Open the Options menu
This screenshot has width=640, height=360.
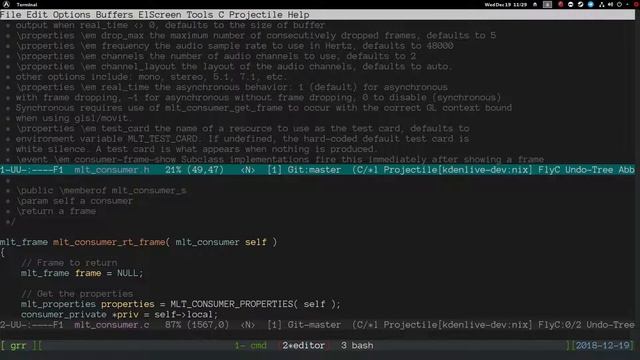pyautogui.click(x=71, y=15)
